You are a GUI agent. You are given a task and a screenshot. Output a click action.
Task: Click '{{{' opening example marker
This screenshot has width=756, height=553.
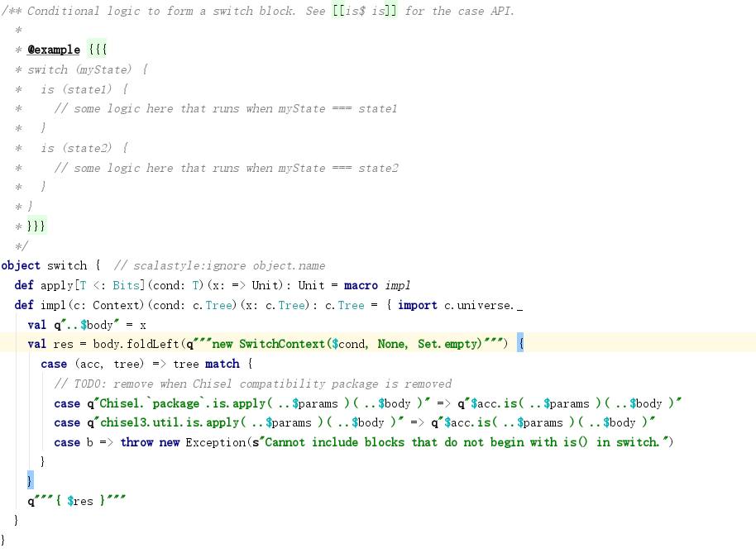coord(98,49)
